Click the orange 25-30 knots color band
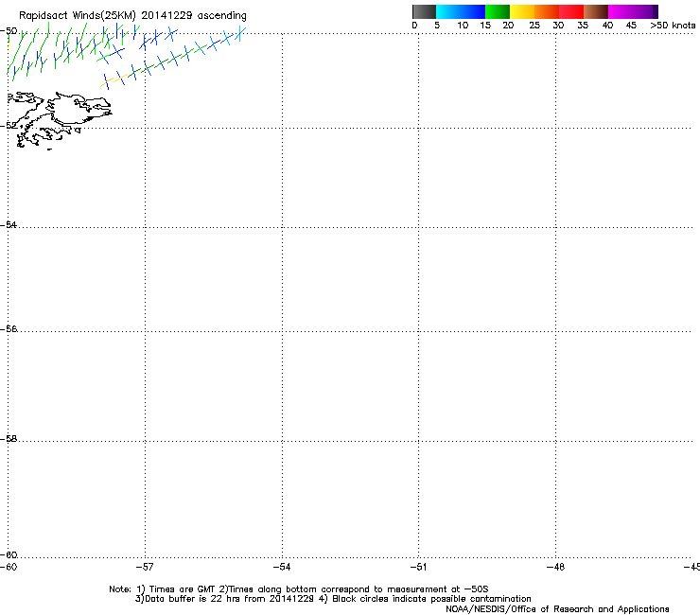The image size is (700, 615). (547, 11)
